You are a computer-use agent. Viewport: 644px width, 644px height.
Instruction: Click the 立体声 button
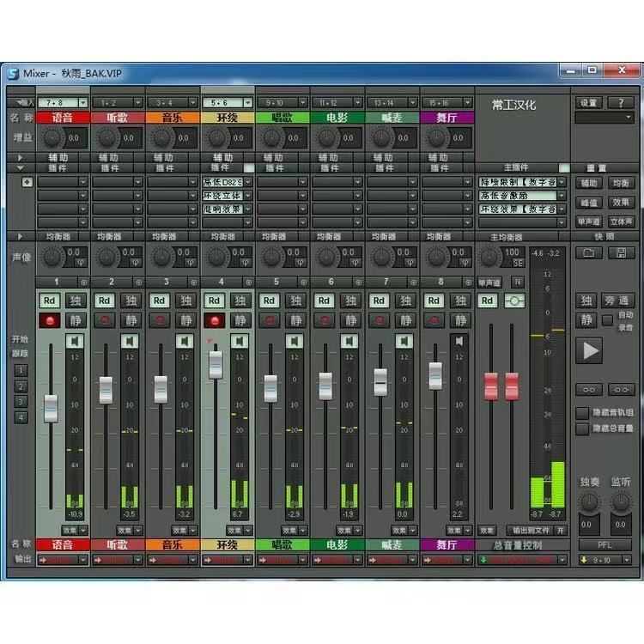tap(621, 222)
